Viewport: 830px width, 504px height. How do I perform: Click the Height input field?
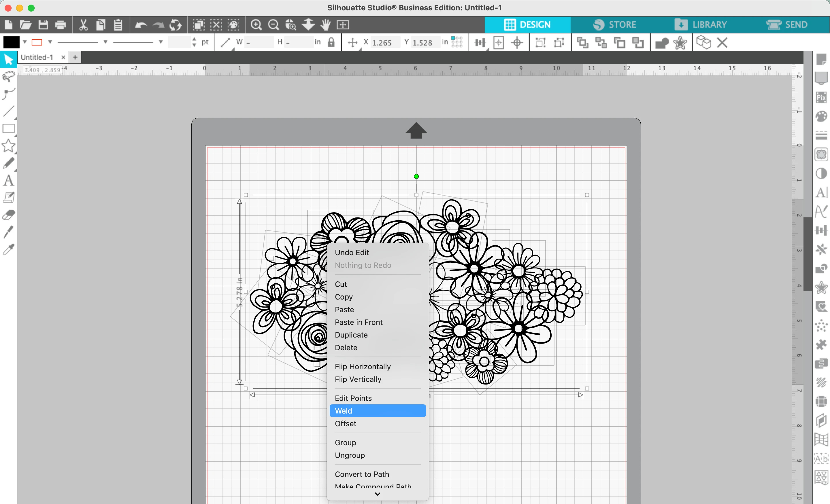click(x=299, y=42)
